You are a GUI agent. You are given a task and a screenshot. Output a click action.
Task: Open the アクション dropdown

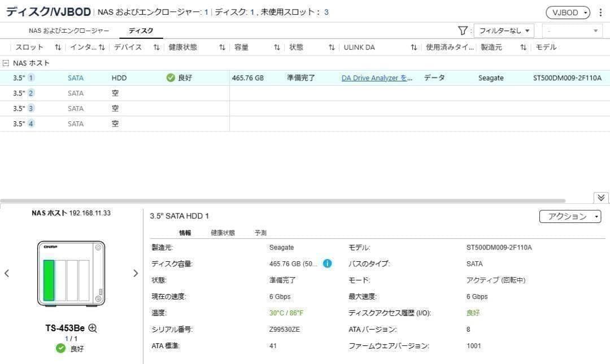coord(570,216)
